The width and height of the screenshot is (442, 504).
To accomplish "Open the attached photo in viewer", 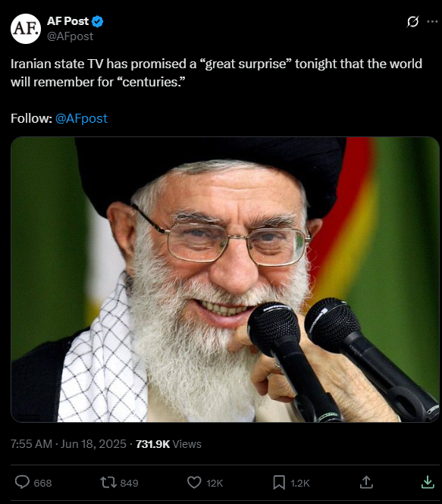I will (x=225, y=280).
